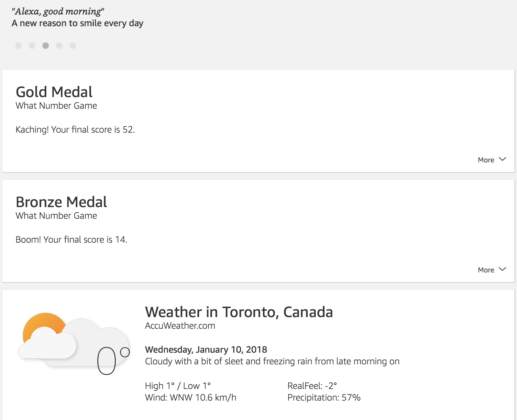517x420 pixels.
Task: Open What Number Game under Bronze Medal
Action: point(56,216)
